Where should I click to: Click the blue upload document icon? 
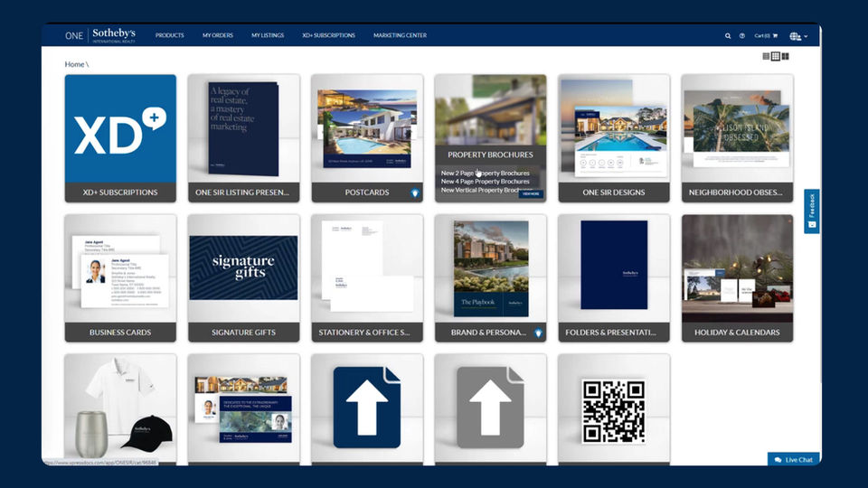pyautogui.click(x=367, y=408)
